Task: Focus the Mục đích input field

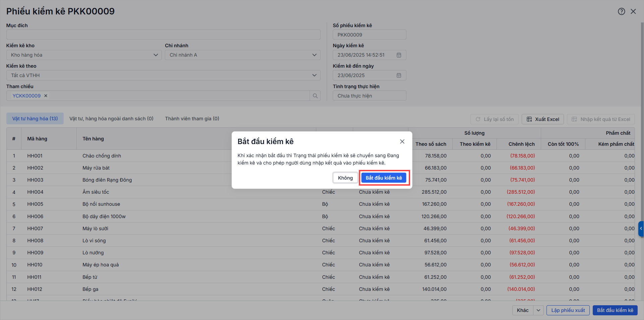Action: point(163,35)
